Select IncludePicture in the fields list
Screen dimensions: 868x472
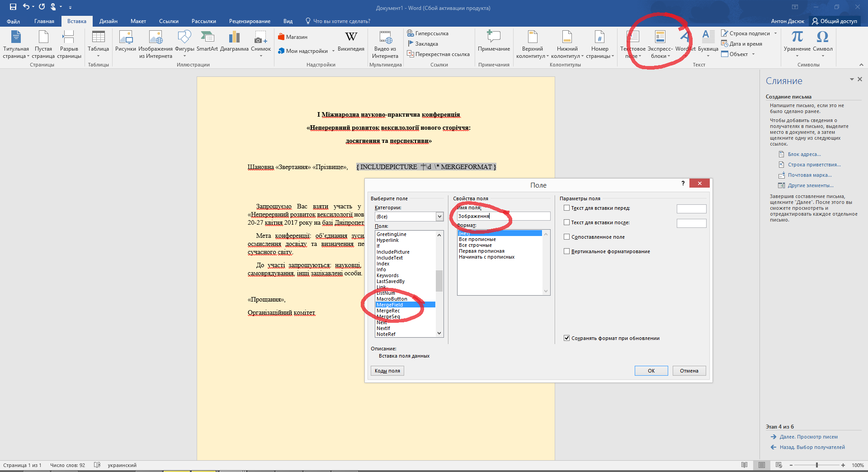[393, 252]
